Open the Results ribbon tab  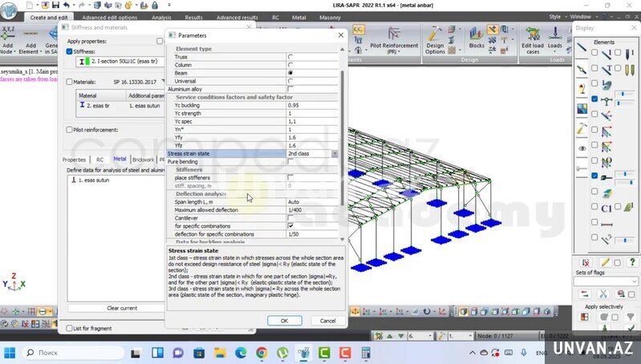point(193,18)
